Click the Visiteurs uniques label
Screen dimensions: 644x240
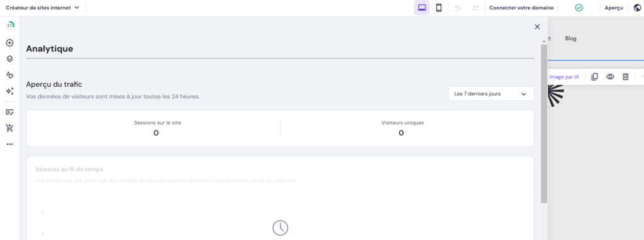402,123
